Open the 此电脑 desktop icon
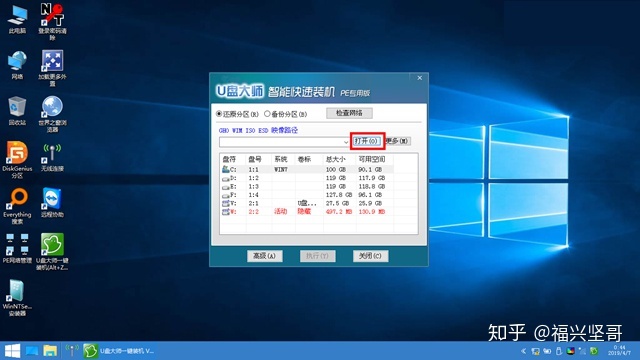 pos(17,19)
